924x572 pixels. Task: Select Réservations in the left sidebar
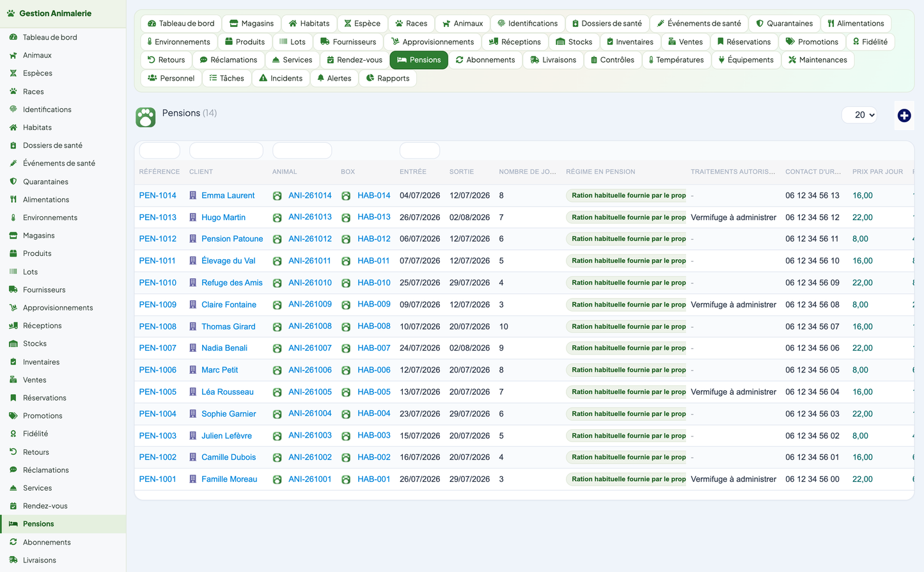click(x=44, y=398)
